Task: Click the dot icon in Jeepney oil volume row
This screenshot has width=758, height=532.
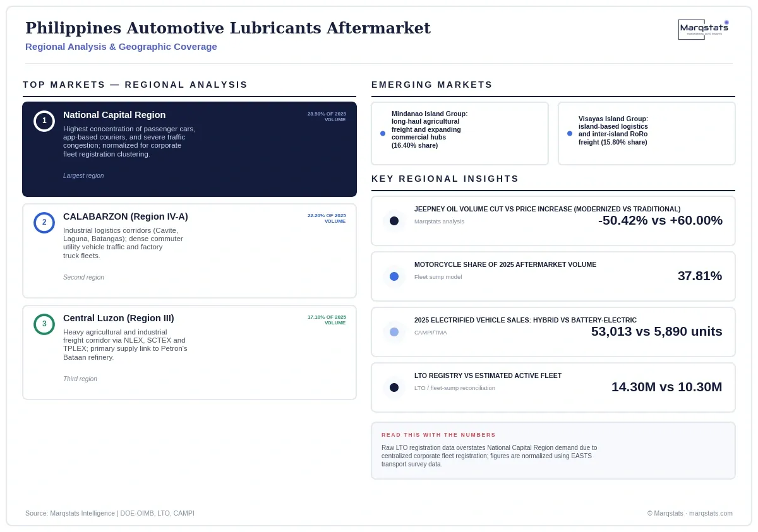Action: pyautogui.click(x=394, y=221)
